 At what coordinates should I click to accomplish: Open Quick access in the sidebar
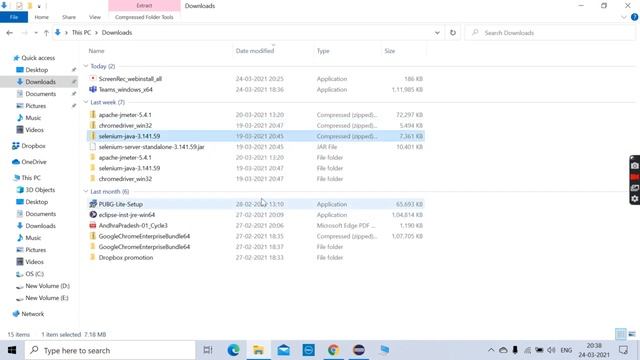point(38,58)
